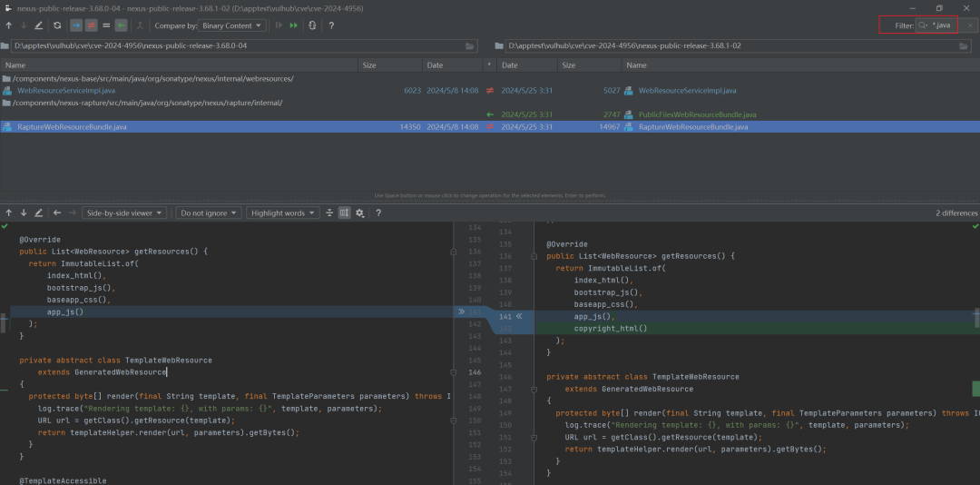This screenshot has width=980, height=485.
Task: Toggle the show equal files filter
Action: click(x=106, y=25)
